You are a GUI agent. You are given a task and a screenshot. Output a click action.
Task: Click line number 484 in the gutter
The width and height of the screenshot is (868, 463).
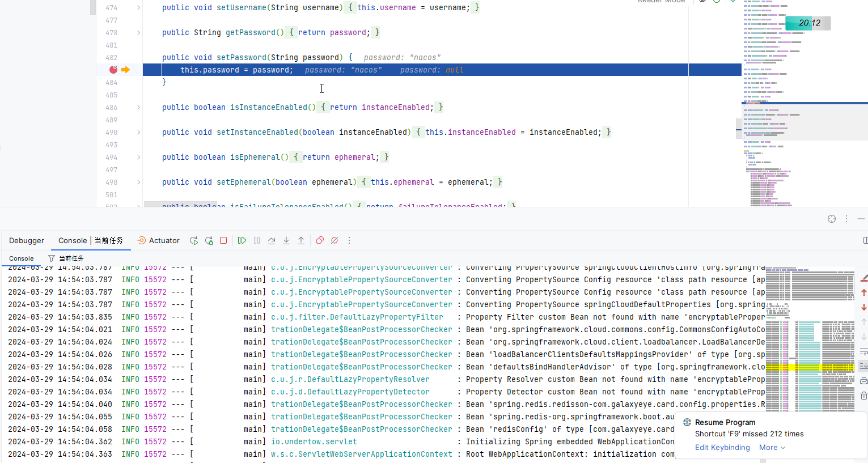click(x=112, y=82)
